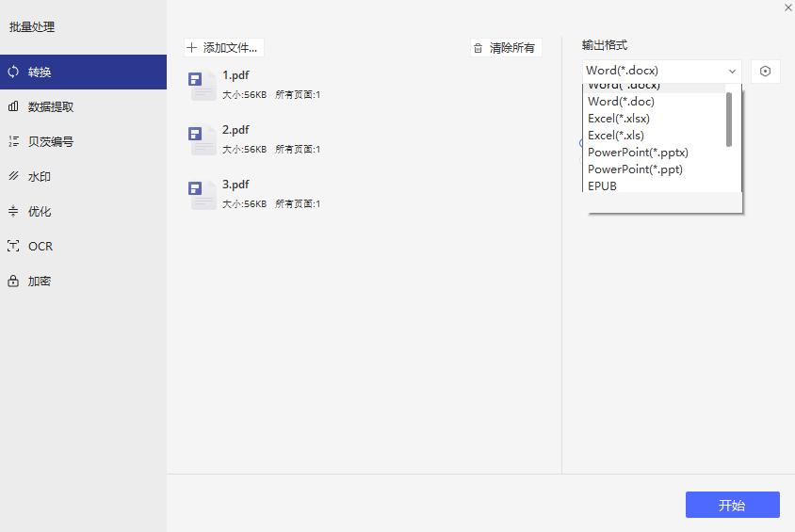
Task: Open the Word(*.docx) output format dropdown
Action: (x=661, y=71)
